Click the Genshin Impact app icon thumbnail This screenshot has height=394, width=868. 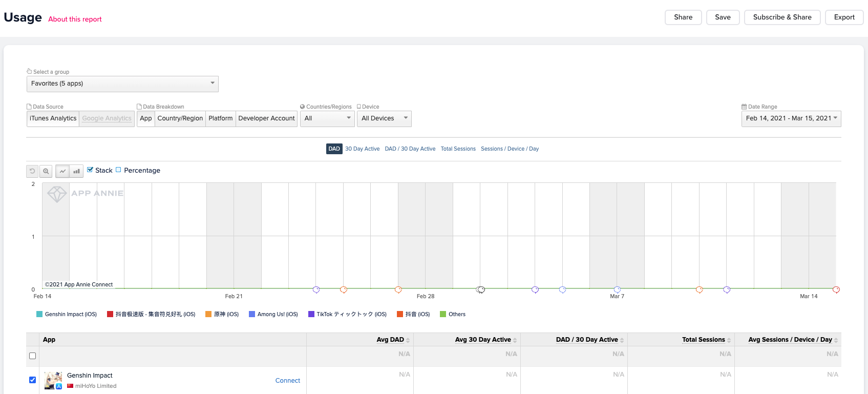coord(53,381)
